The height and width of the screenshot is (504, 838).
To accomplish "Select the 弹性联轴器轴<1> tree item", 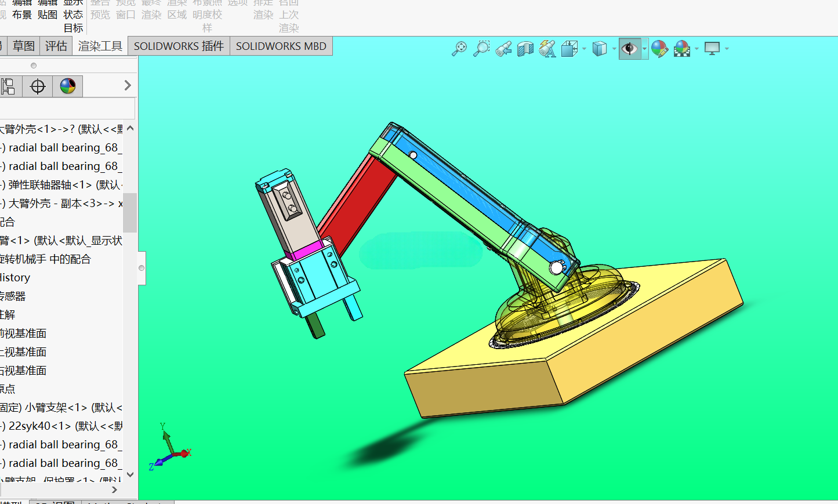I will [x=61, y=184].
